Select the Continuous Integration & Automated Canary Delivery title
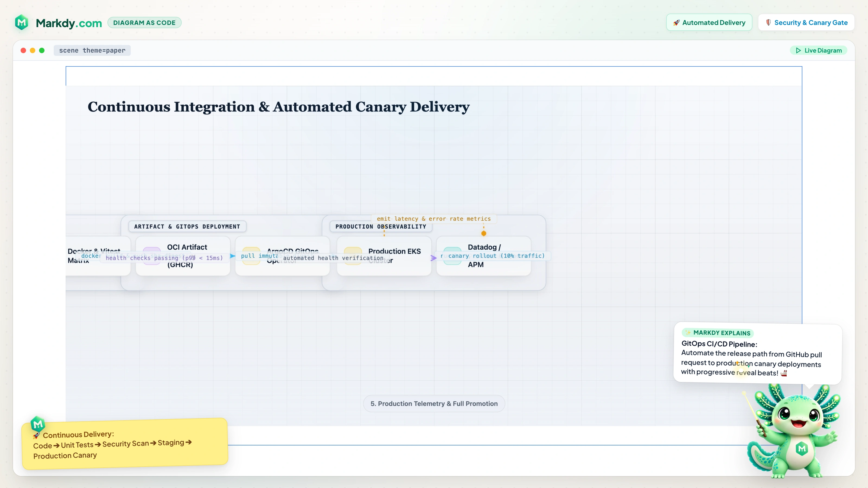The width and height of the screenshot is (868, 488). click(x=278, y=107)
